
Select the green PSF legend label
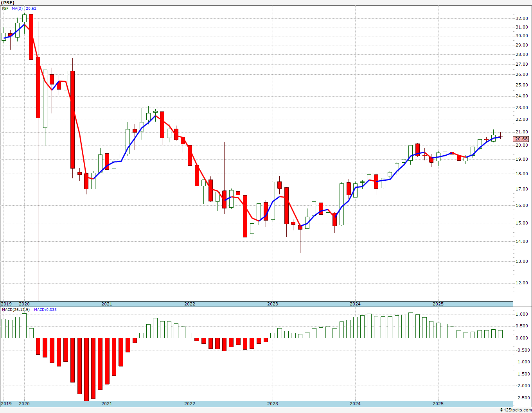(x=5, y=8)
